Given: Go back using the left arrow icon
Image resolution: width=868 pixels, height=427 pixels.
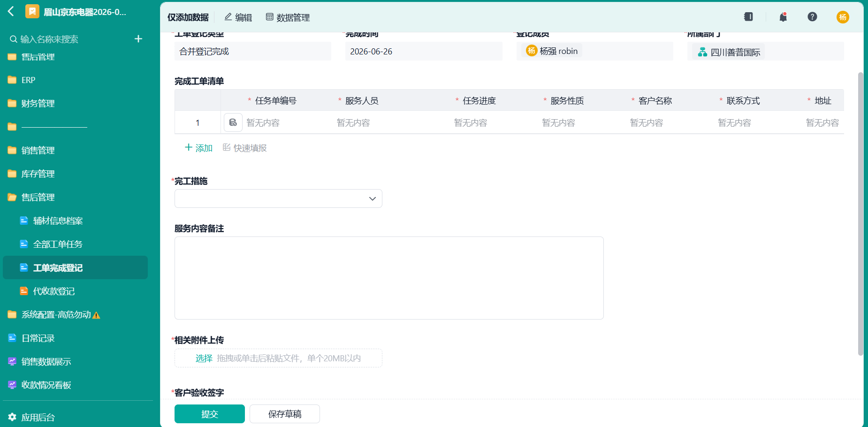Looking at the screenshot, I should tap(11, 11).
